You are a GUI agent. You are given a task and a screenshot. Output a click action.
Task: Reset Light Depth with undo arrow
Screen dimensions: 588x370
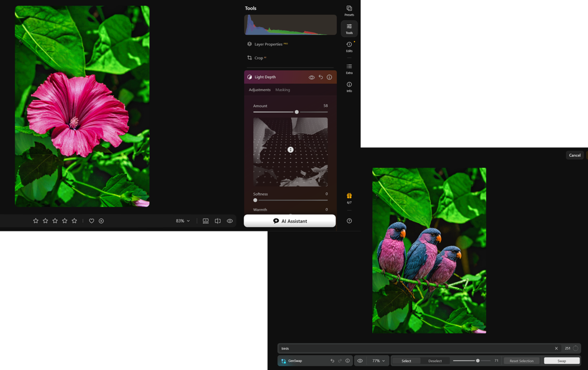tap(320, 77)
